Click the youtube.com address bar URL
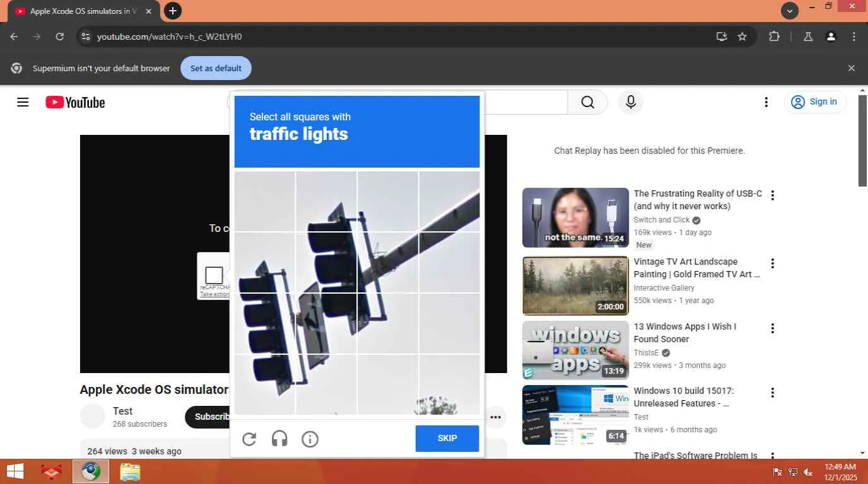 click(x=170, y=37)
